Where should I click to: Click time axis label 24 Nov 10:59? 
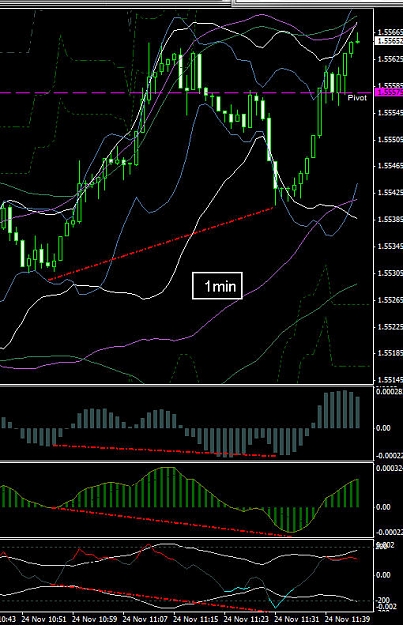coord(94,619)
